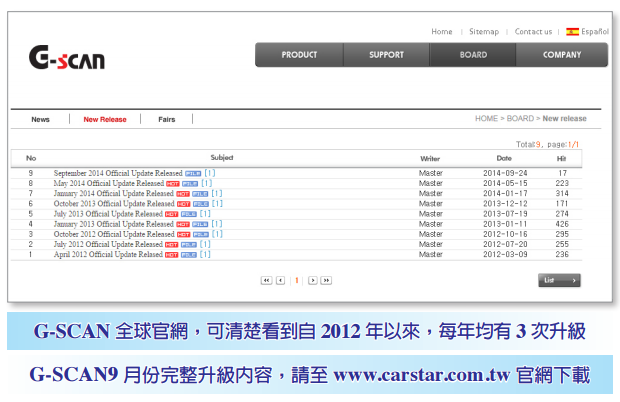Click HOME in the breadcrumb
Viewport: 620px width, 402px height.
tap(486, 119)
